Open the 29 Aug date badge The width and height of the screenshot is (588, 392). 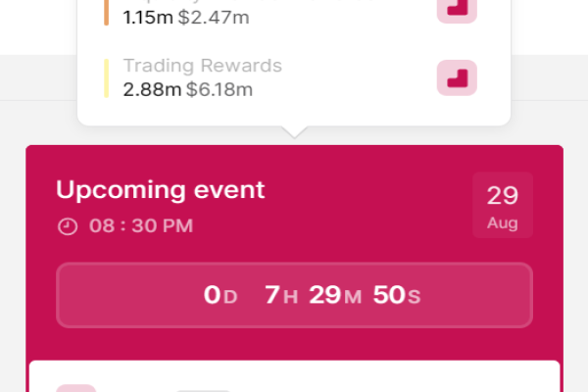[x=503, y=205]
